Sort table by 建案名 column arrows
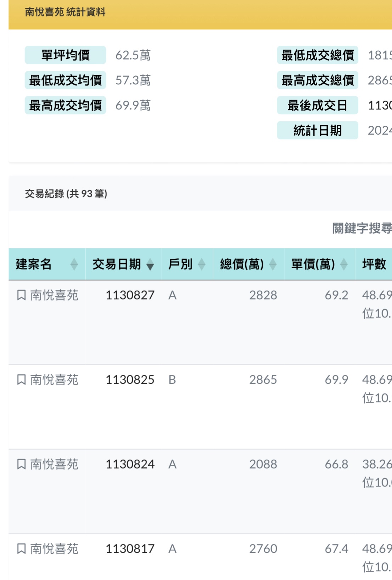Viewport: 392px width, 580px height. [x=74, y=264]
